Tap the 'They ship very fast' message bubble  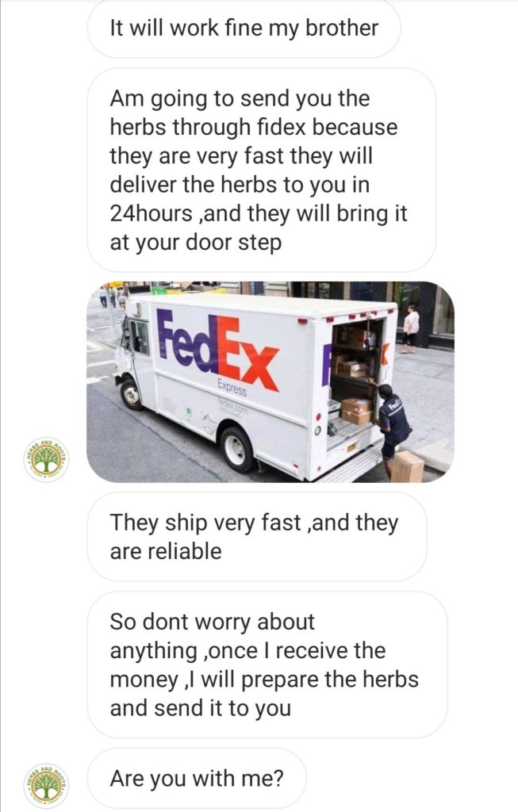point(257,537)
